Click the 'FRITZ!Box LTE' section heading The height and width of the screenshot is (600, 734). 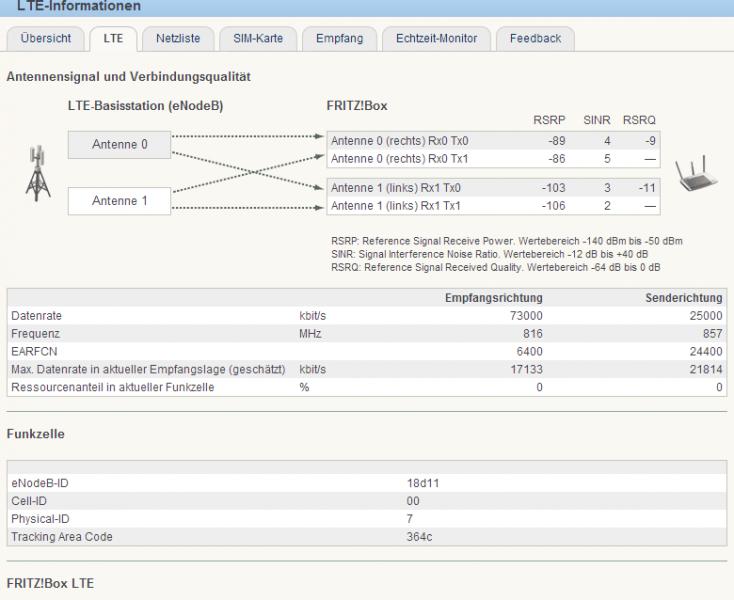click(50, 584)
